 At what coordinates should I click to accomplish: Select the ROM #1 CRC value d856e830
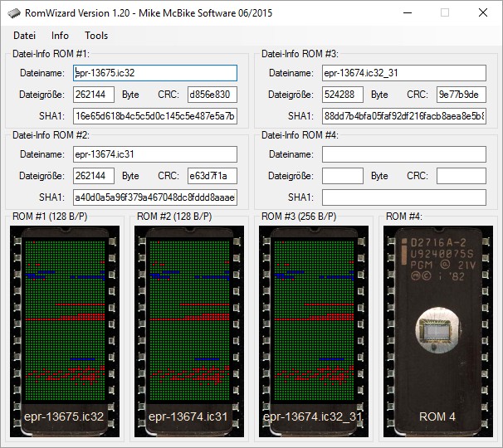click(x=212, y=95)
